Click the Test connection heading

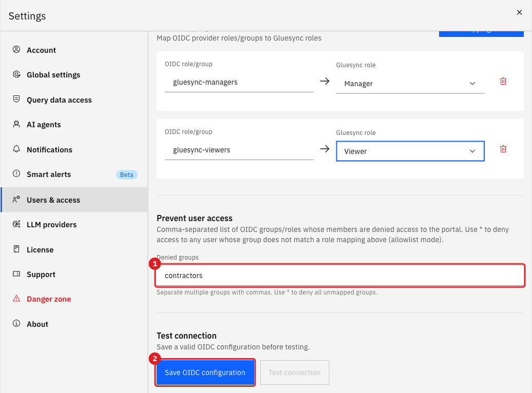tap(186, 336)
